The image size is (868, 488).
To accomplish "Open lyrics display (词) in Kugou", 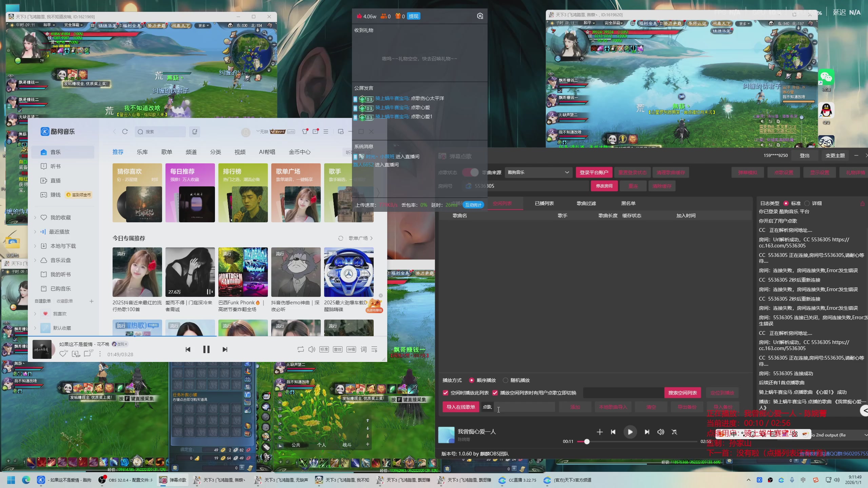I will [x=363, y=349].
